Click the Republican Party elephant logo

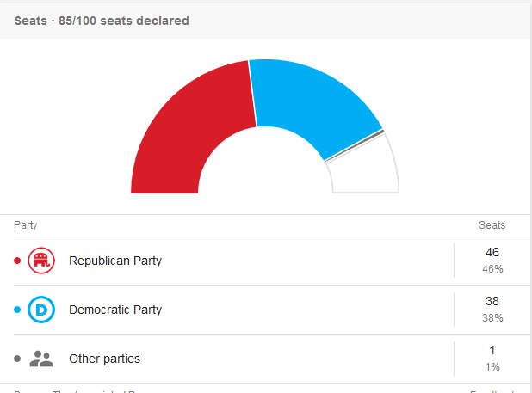[x=41, y=261]
